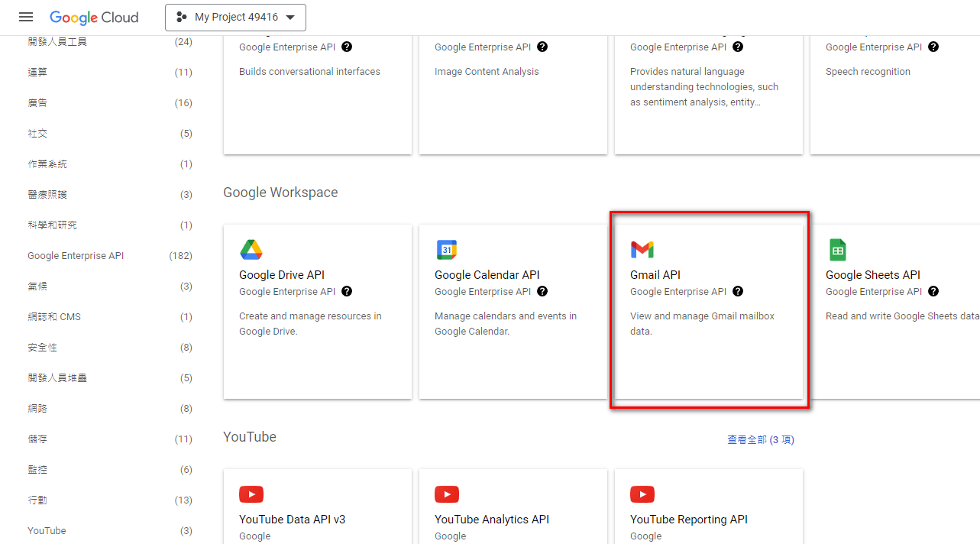Click the Gmail API envelope icon
Viewport: 980px width, 544px height.
coord(642,249)
